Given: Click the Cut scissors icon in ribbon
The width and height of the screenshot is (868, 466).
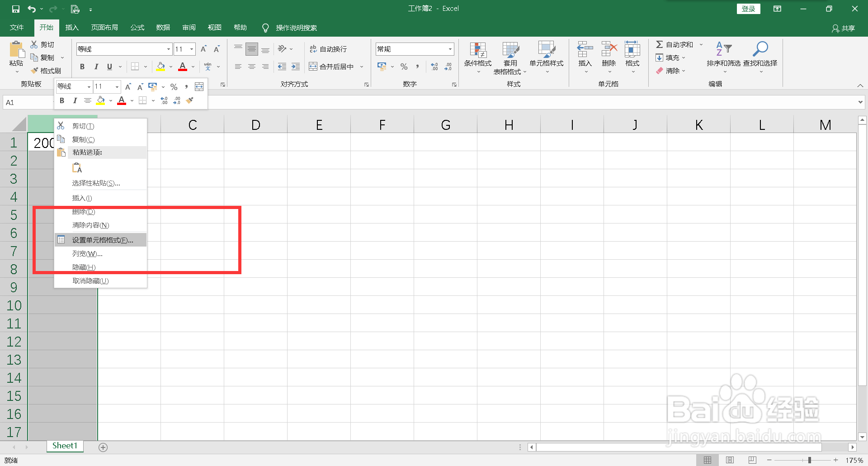Looking at the screenshot, I should (x=34, y=44).
